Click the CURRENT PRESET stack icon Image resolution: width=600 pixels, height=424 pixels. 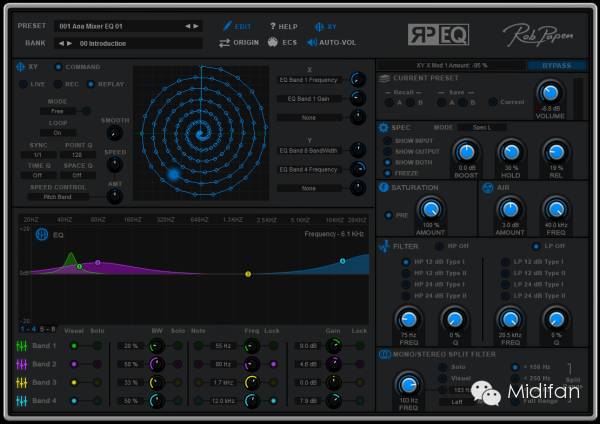pyautogui.click(x=384, y=78)
